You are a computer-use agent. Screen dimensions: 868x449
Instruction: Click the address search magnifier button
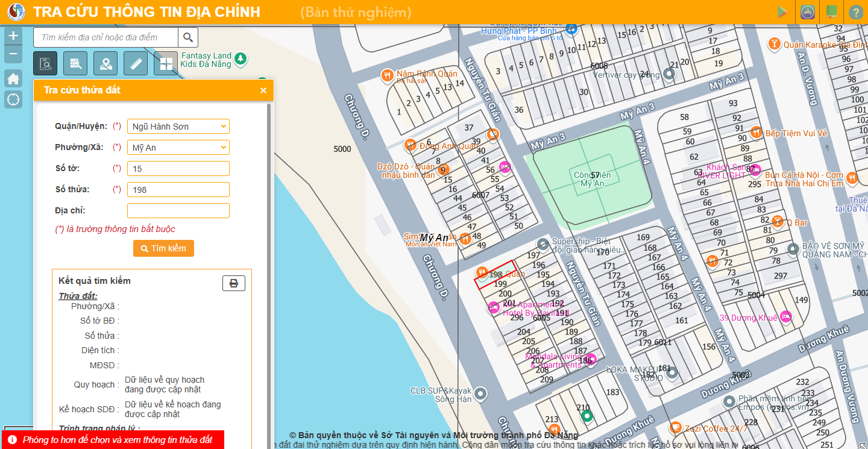click(188, 37)
